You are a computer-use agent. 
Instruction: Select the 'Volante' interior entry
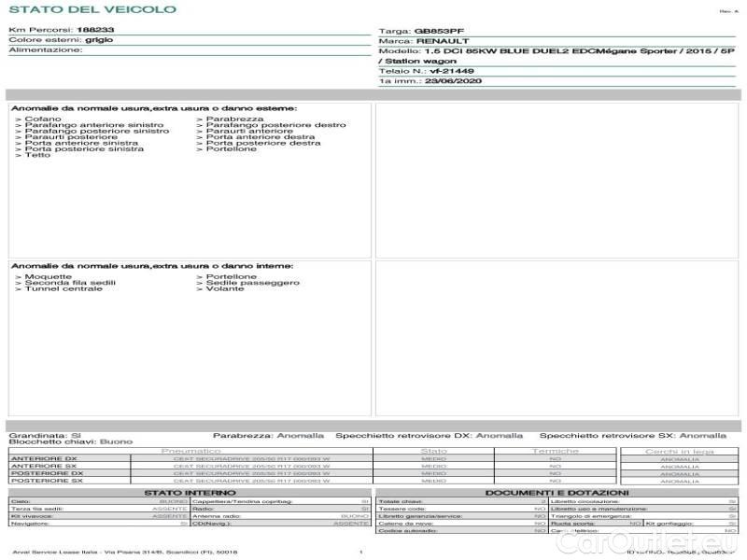[x=225, y=288]
